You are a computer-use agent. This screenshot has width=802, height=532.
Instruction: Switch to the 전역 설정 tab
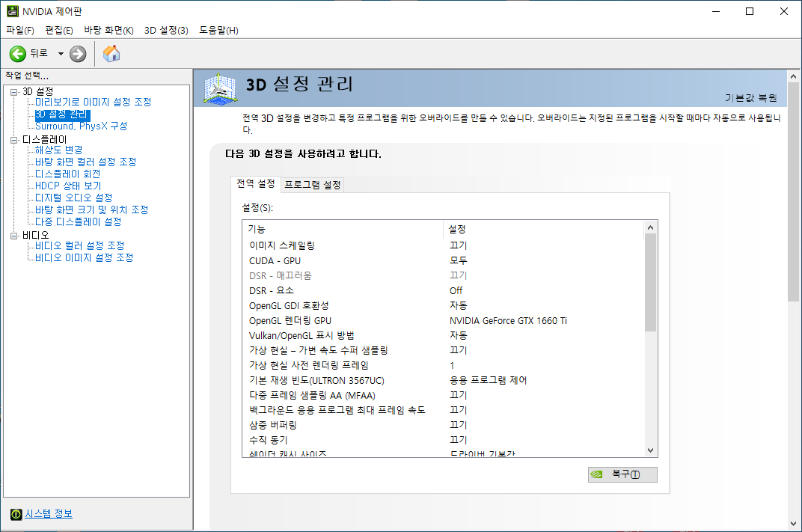(255, 183)
